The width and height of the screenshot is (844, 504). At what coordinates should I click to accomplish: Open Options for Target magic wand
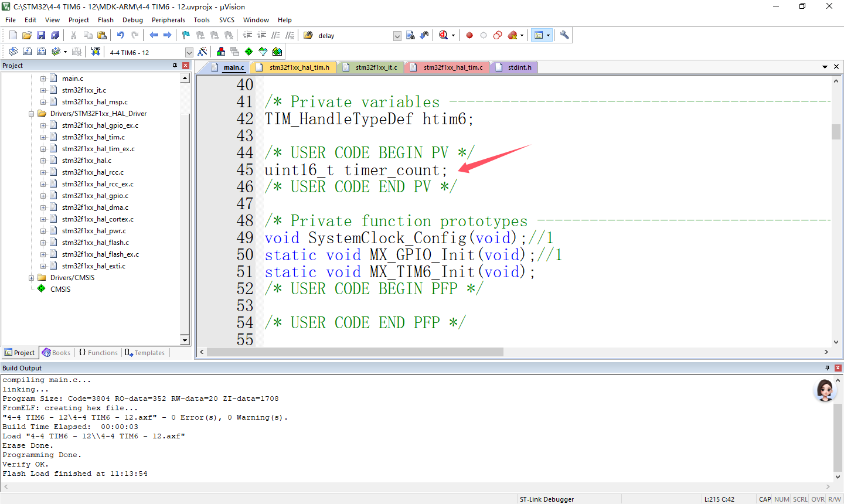point(202,52)
